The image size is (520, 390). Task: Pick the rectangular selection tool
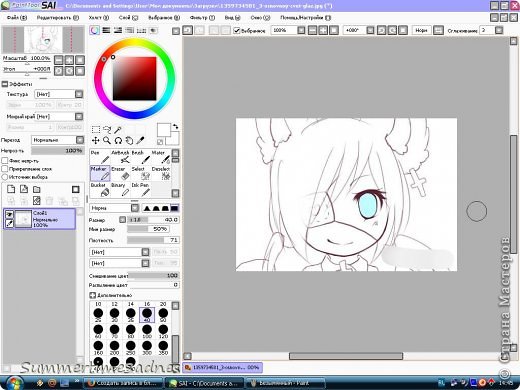(x=96, y=129)
